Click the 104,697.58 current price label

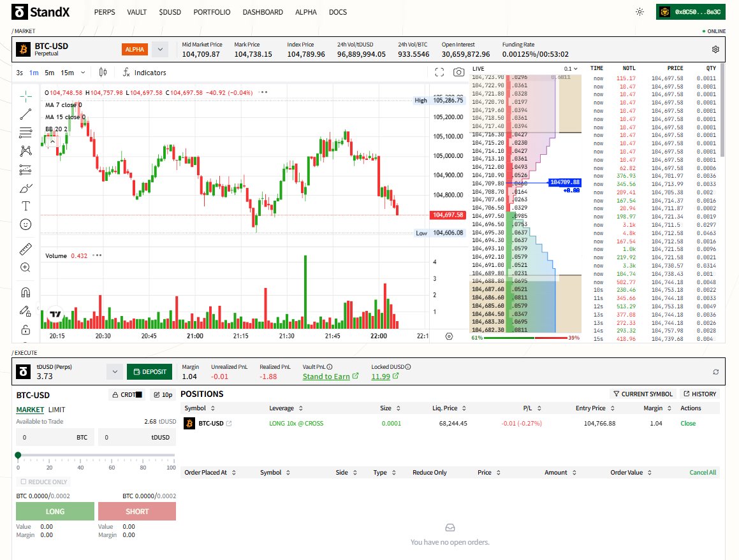pos(447,215)
